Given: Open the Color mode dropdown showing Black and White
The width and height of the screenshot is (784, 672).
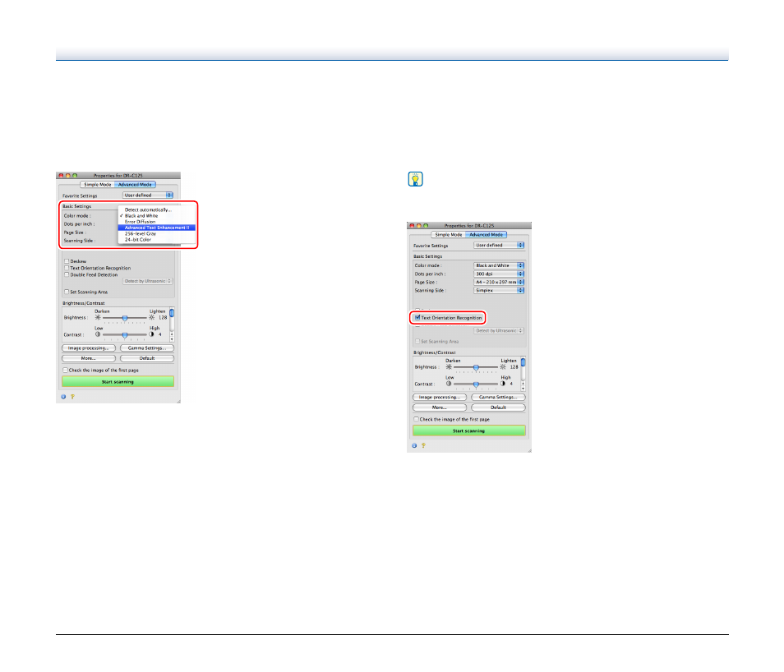Looking at the screenshot, I should coord(499,265).
